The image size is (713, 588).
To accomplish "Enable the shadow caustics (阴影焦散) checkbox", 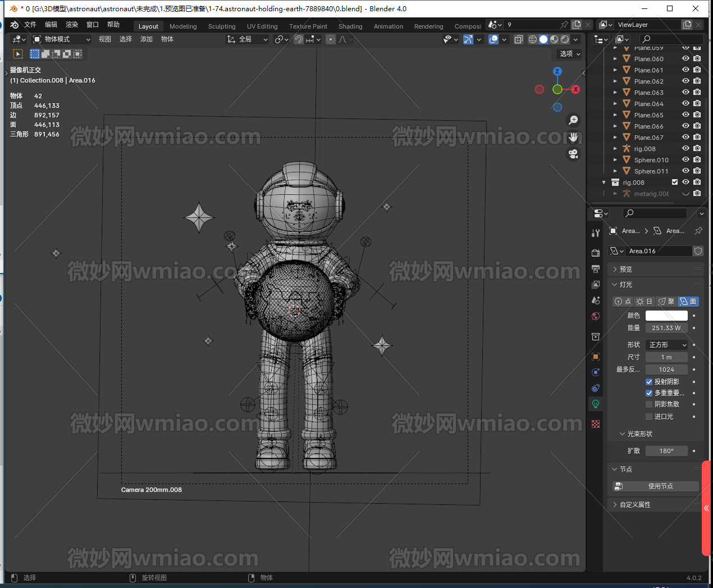I will [649, 404].
